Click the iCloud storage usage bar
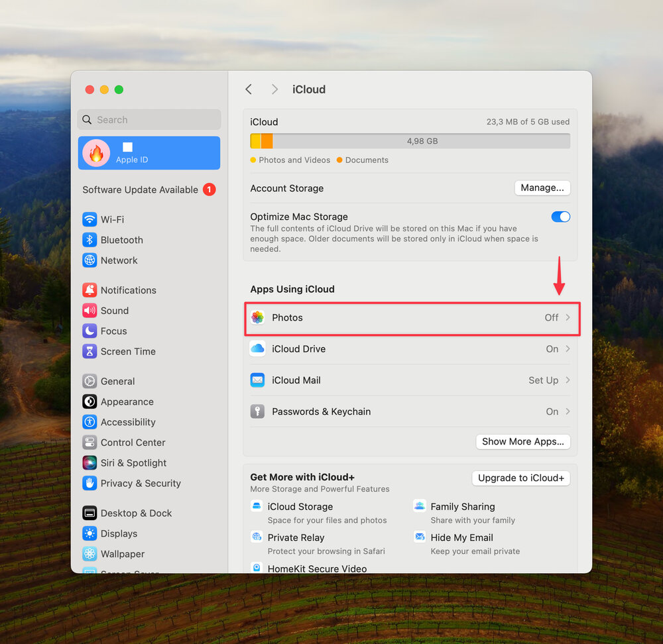 pyautogui.click(x=410, y=141)
